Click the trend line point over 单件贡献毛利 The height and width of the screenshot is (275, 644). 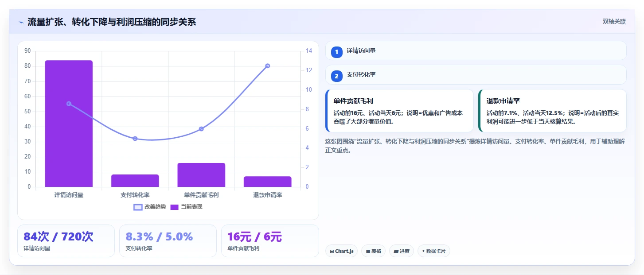coord(201,129)
